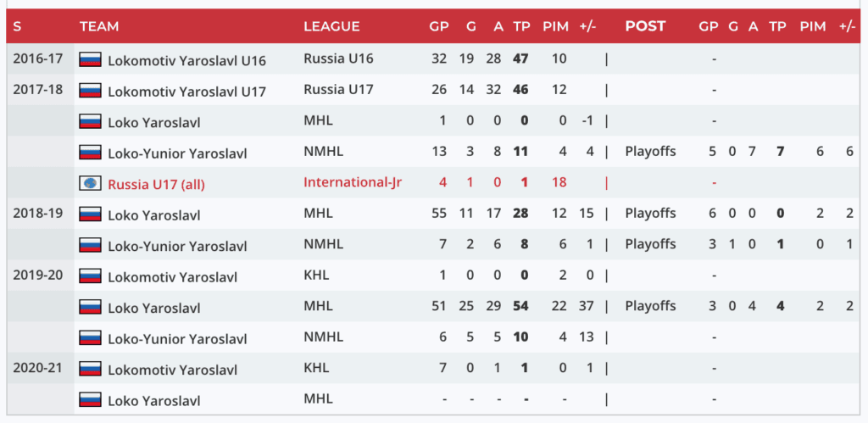Click the globe icon beside Russia U17 (all)
The height and width of the screenshot is (423, 868).
[x=90, y=183]
